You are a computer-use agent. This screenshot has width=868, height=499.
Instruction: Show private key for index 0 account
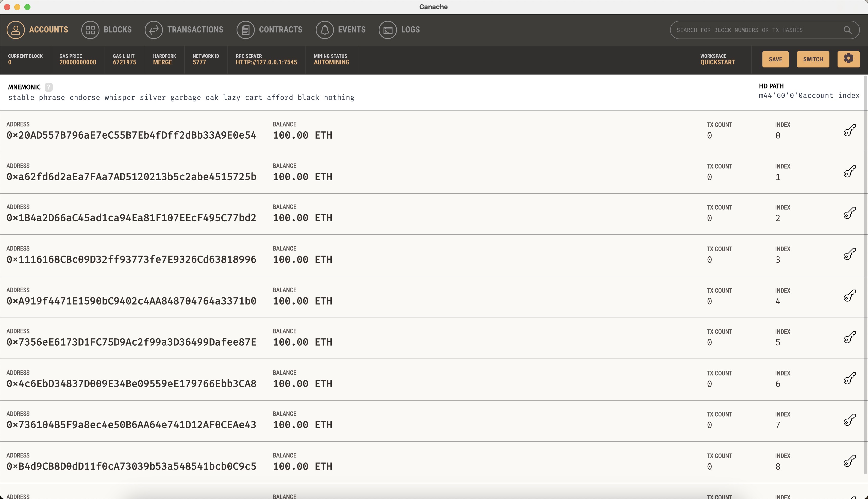tap(849, 130)
